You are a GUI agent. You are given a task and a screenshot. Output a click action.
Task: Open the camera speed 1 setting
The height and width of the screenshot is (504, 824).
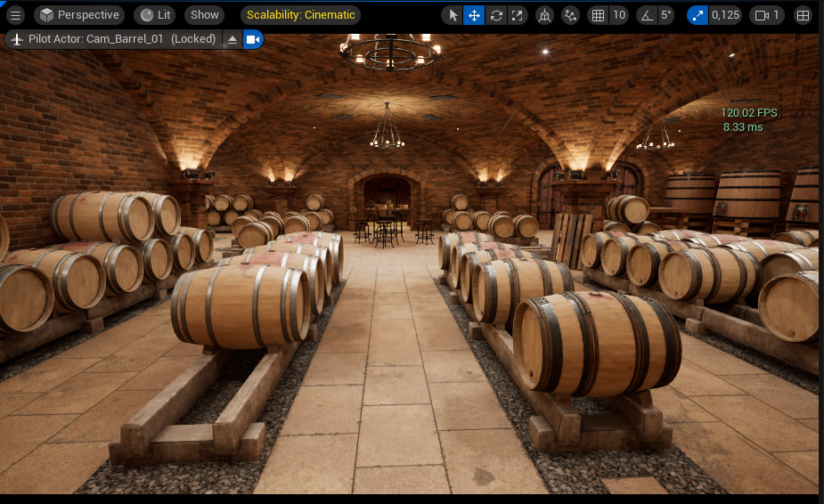tap(767, 15)
